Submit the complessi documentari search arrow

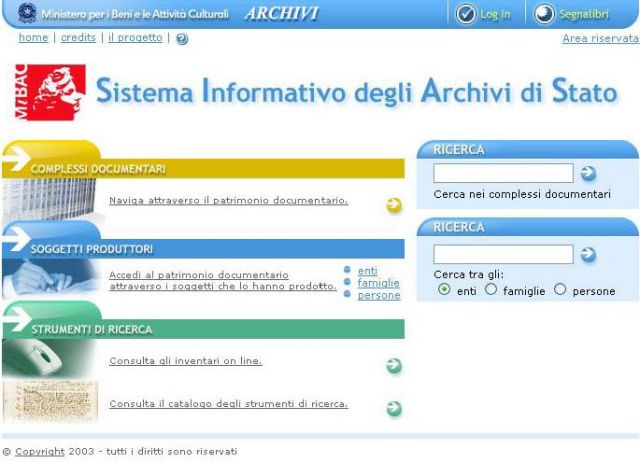pos(588,173)
